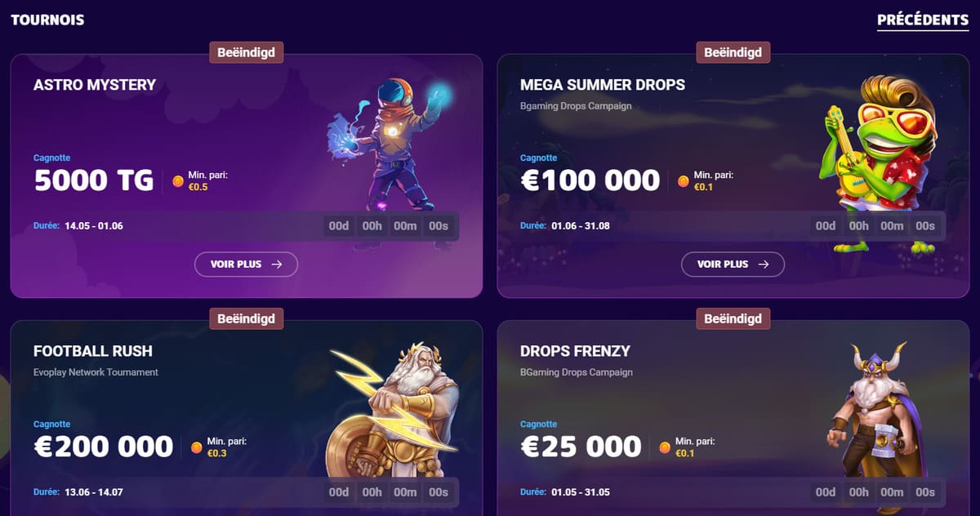Click the ASTRO MYSTERY tournament title
This screenshot has height=516, width=980.
(95, 84)
